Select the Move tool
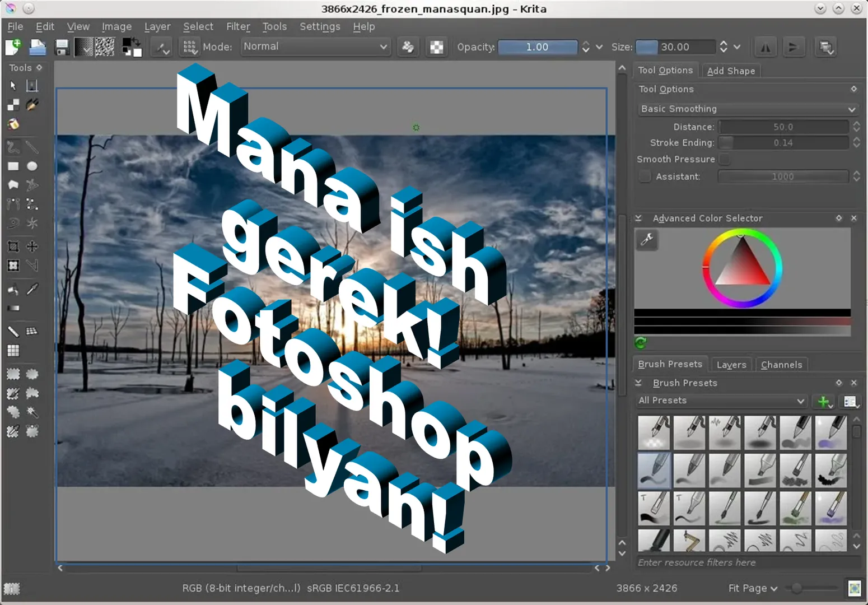868x605 pixels. tap(32, 246)
